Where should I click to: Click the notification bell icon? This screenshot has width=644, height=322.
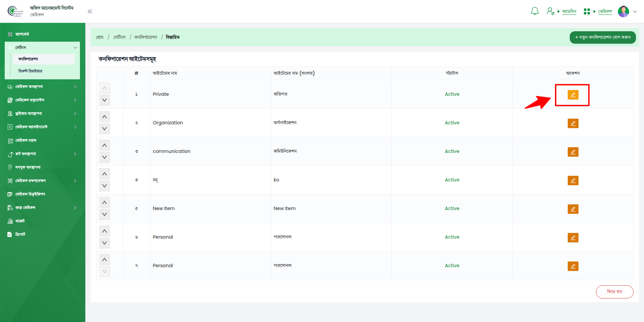tap(534, 11)
